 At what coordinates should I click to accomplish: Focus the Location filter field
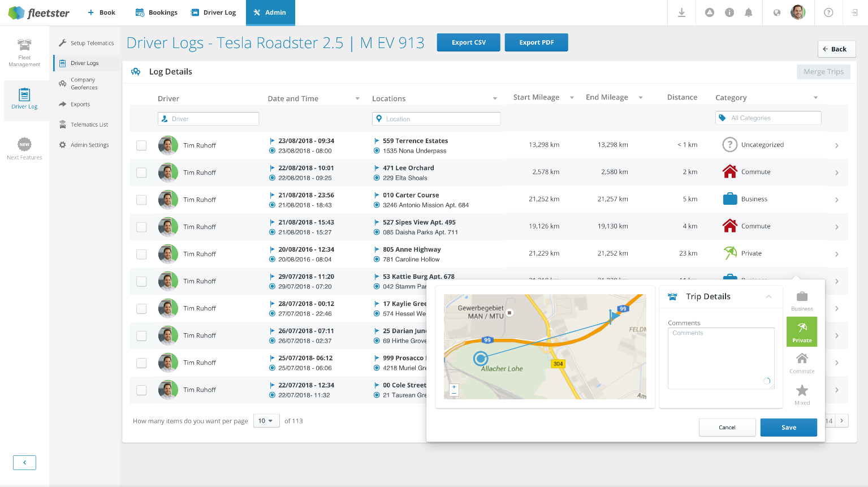[x=436, y=119]
